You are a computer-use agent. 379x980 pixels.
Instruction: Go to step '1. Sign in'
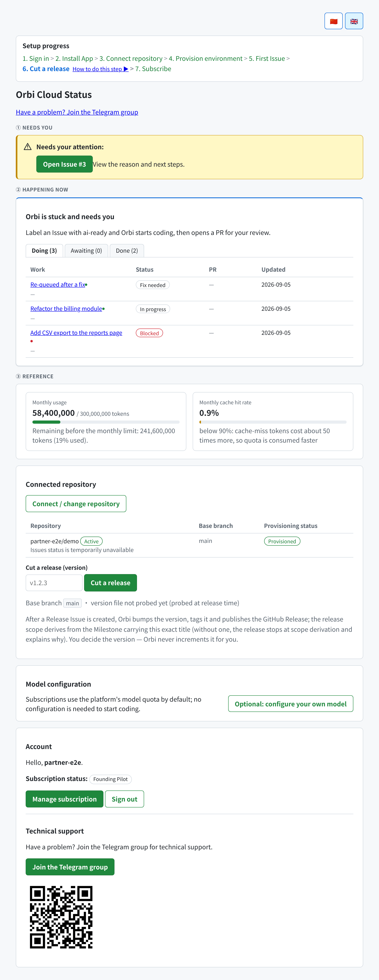pyautogui.click(x=36, y=59)
